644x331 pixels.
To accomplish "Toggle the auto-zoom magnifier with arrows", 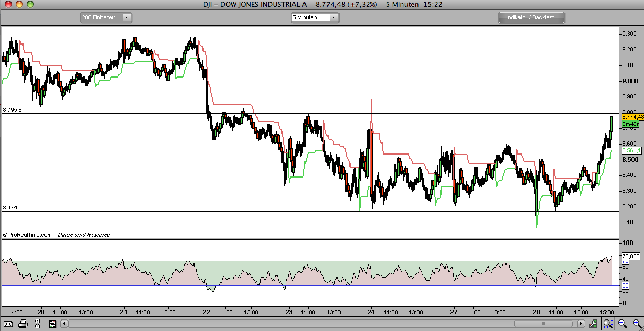I will pyautogui.click(x=608, y=324).
